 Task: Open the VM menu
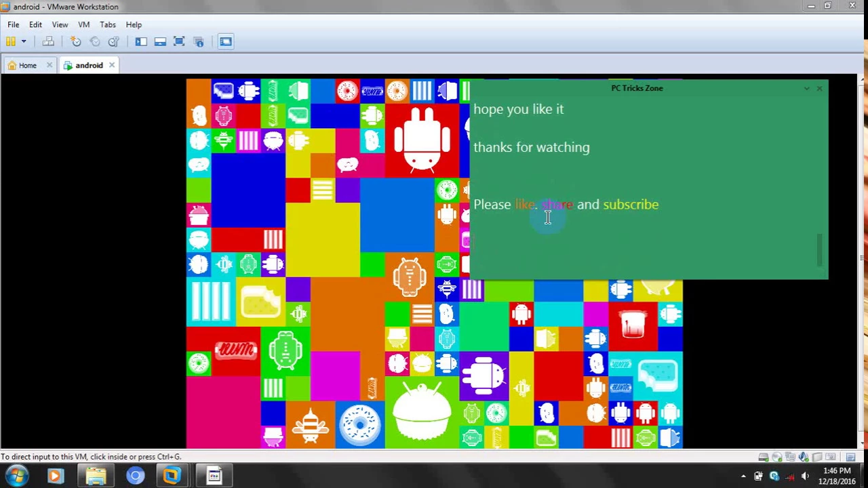(84, 24)
